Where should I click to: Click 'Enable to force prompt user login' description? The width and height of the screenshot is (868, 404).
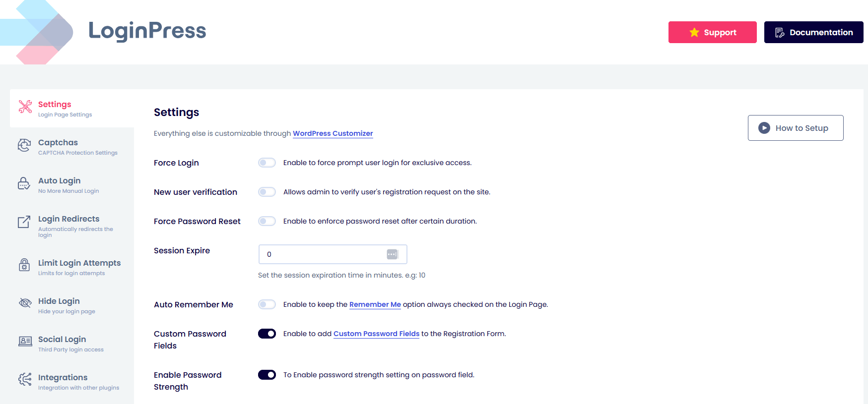[378, 163]
